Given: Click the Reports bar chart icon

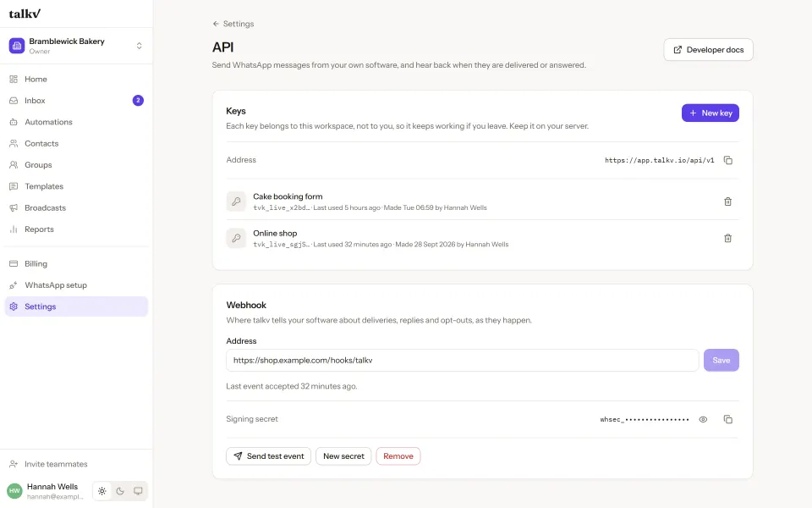Looking at the screenshot, I should [x=14, y=229].
